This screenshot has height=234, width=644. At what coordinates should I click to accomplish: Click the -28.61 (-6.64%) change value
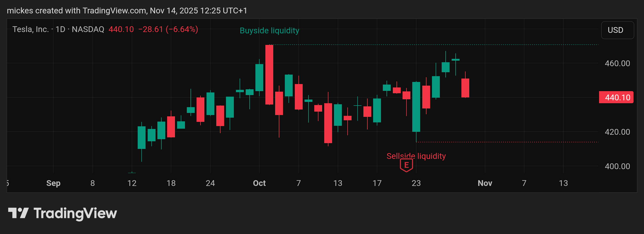(x=168, y=29)
